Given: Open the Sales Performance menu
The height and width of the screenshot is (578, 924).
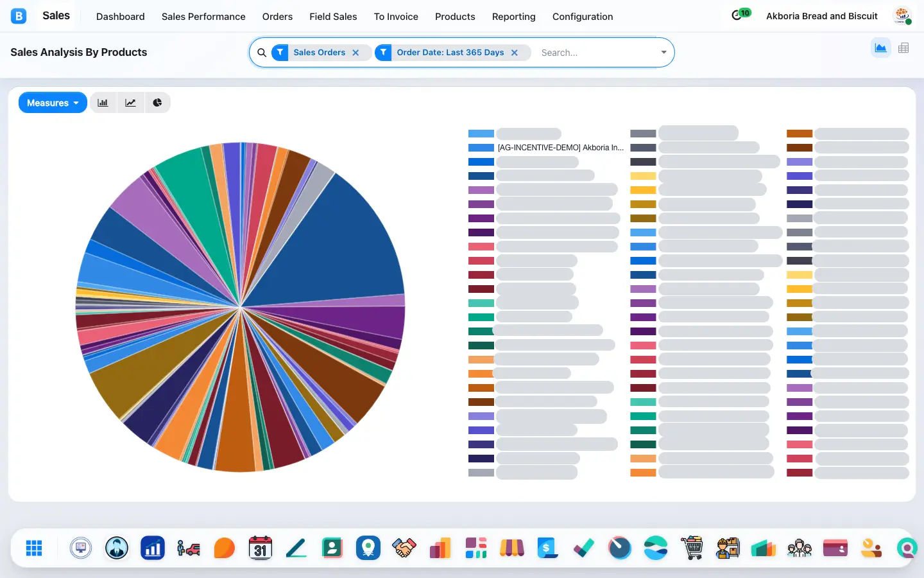Looking at the screenshot, I should coord(203,17).
